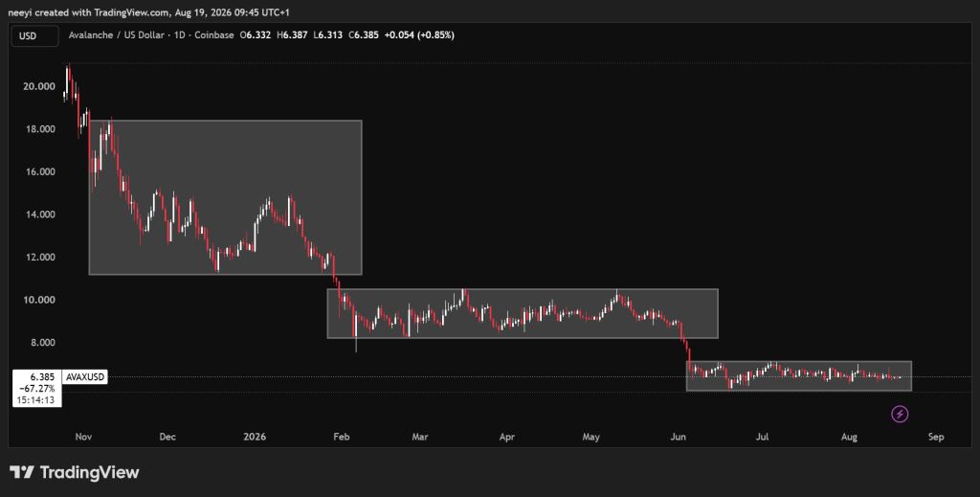Screen dimensions: 980x497
Task: Click the 8.000 price axis label
Action: tap(40, 343)
